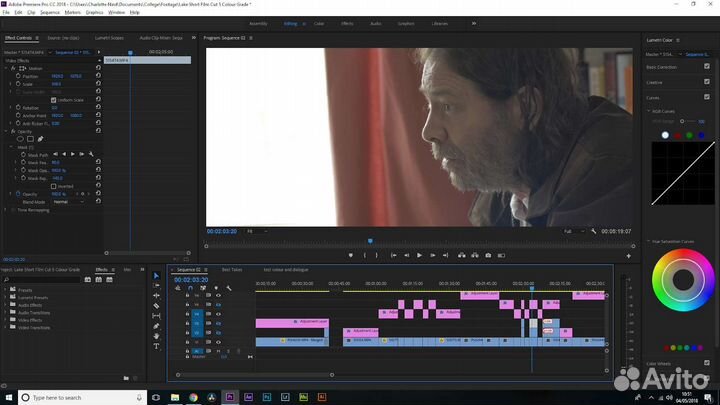
Task: Collapse the Motion effect properties
Action: [6, 68]
